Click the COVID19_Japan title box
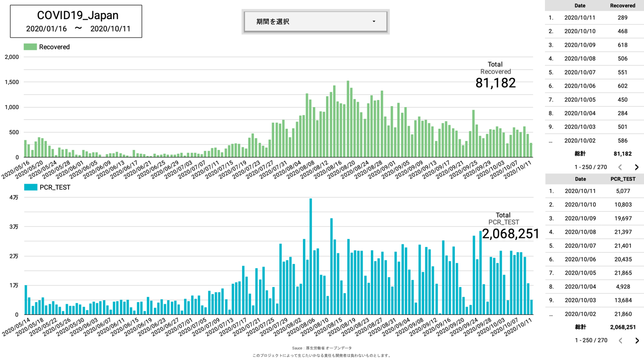 click(x=76, y=22)
